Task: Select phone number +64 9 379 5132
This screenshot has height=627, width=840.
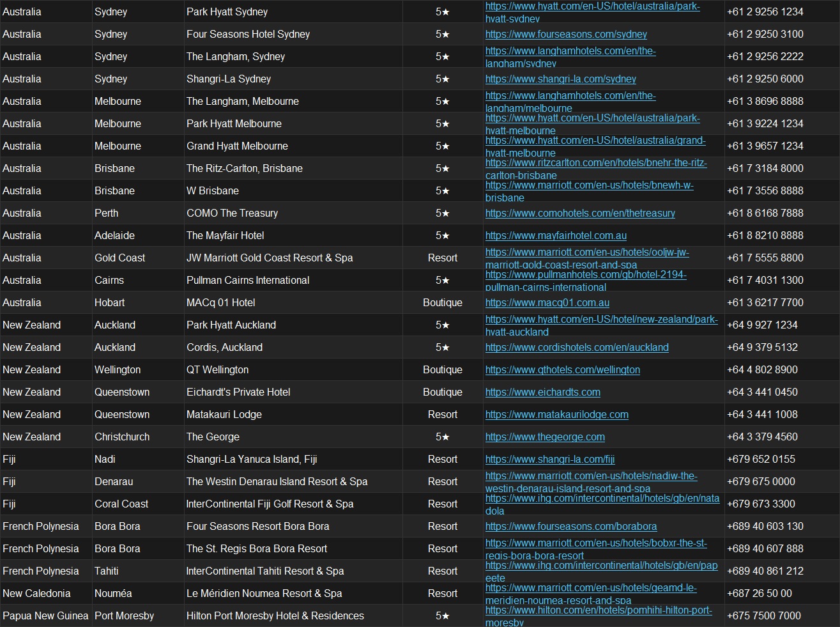Action: click(x=762, y=347)
